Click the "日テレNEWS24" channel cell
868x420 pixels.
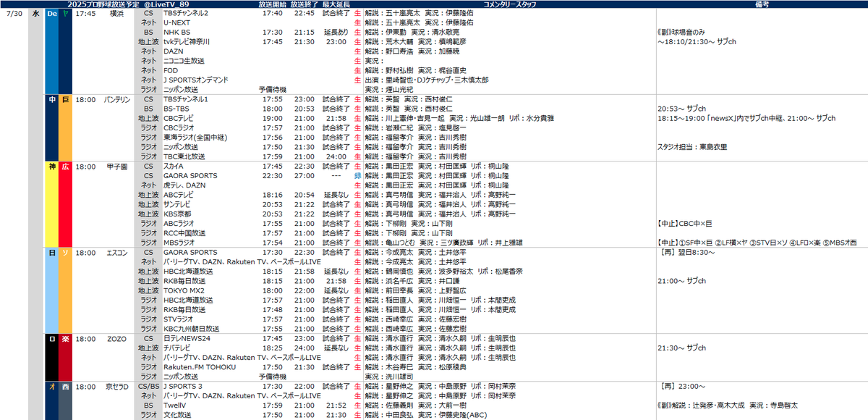185,338
